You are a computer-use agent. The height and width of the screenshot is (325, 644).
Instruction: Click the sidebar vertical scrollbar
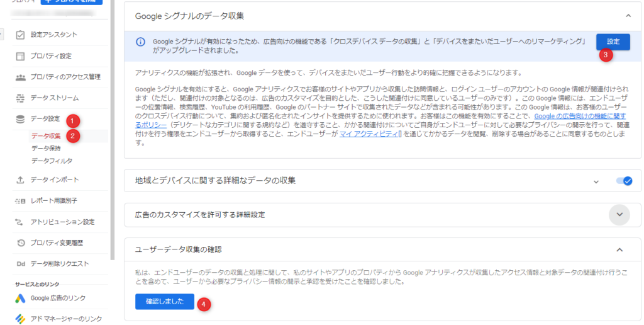[113, 130]
